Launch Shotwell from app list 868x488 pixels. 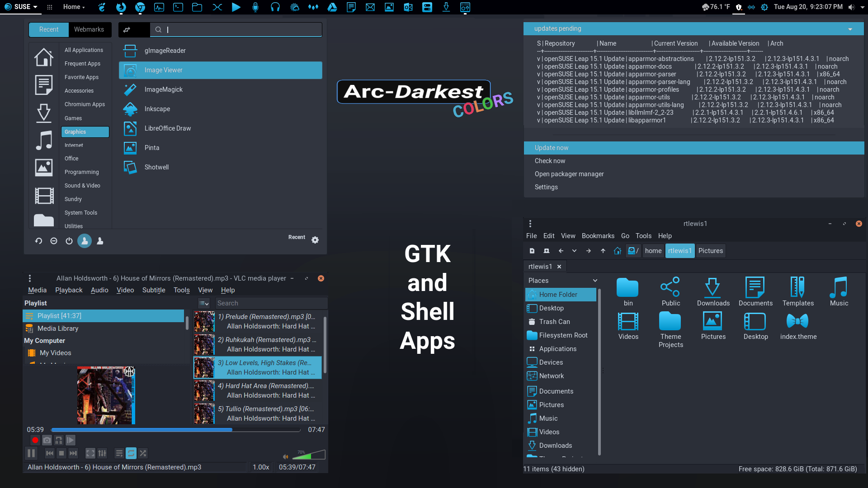click(221, 167)
